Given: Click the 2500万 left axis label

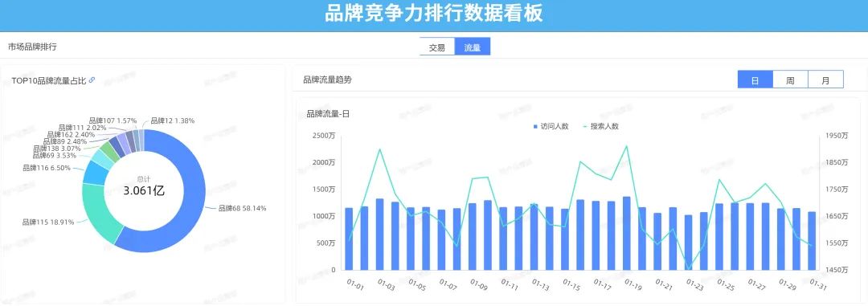Looking at the screenshot, I should click(324, 136).
